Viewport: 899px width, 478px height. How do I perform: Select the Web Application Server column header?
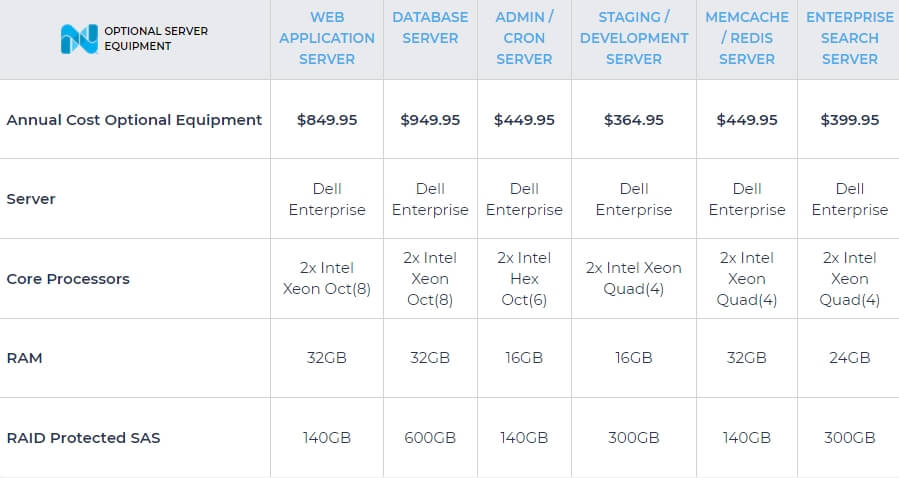[327, 38]
